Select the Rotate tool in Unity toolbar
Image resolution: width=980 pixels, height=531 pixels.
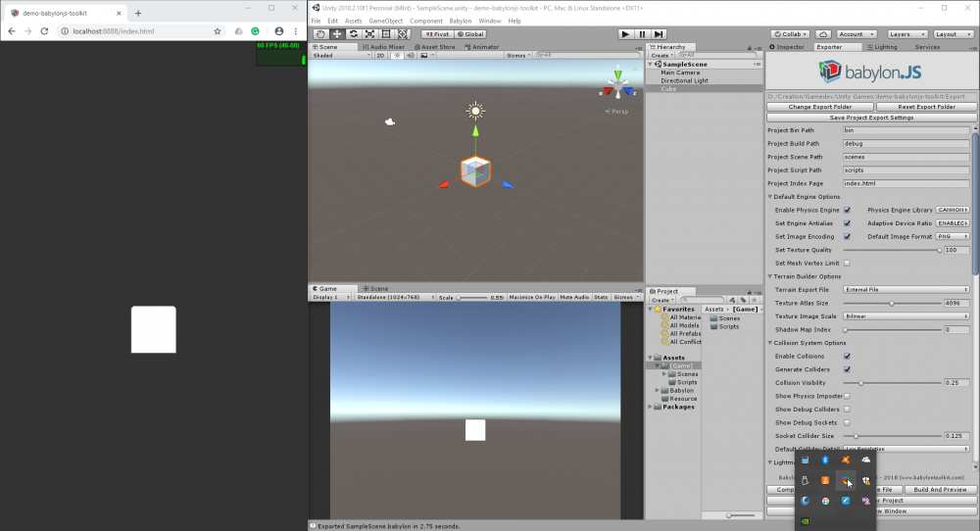(354, 34)
